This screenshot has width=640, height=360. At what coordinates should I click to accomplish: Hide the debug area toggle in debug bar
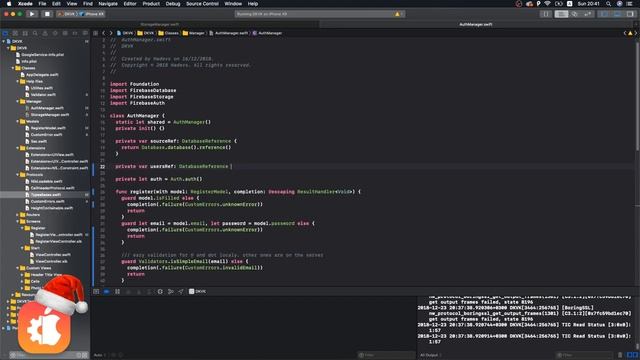(96, 291)
